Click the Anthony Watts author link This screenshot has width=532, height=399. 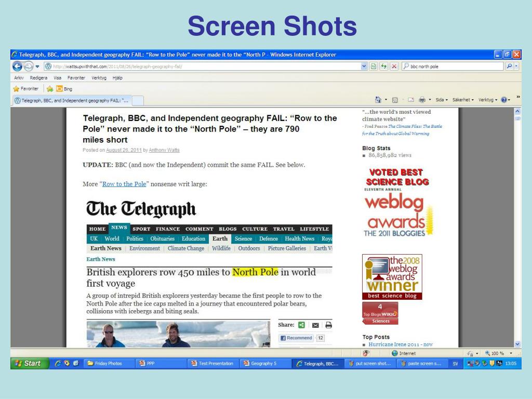pos(164,150)
